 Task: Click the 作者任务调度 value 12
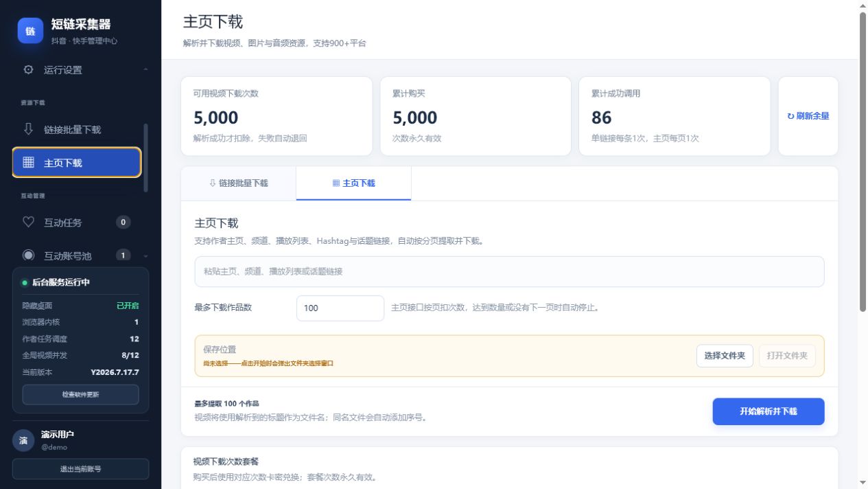pyautogui.click(x=134, y=339)
